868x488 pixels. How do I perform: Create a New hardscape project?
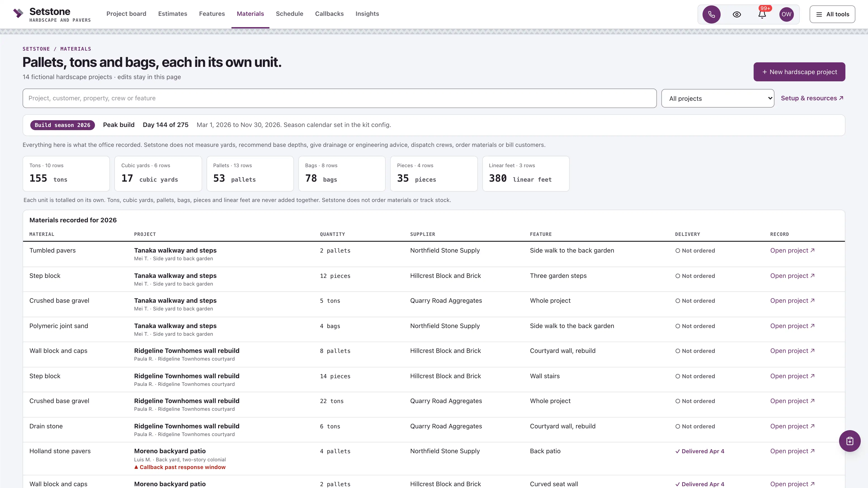coord(799,72)
